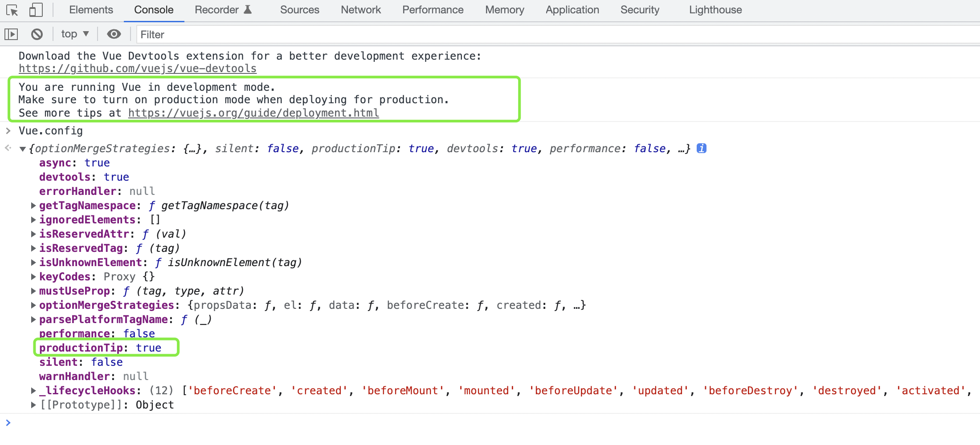
Task: Click the productionTip property row
Action: (x=100, y=348)
